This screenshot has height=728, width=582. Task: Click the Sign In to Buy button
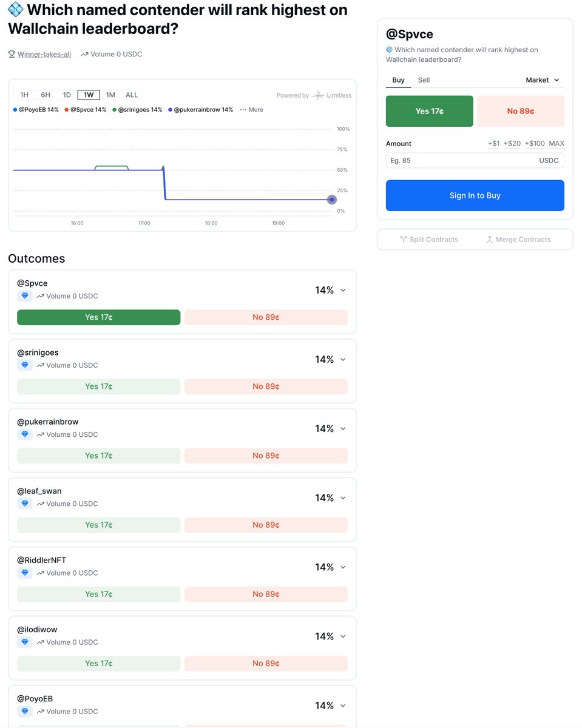click(475, 195)
